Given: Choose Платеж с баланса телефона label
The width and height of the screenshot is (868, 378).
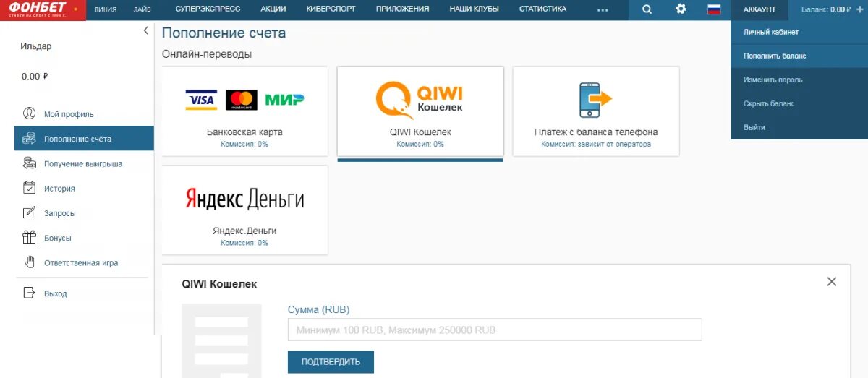Looking at the screenshot, I should point(596,132).
